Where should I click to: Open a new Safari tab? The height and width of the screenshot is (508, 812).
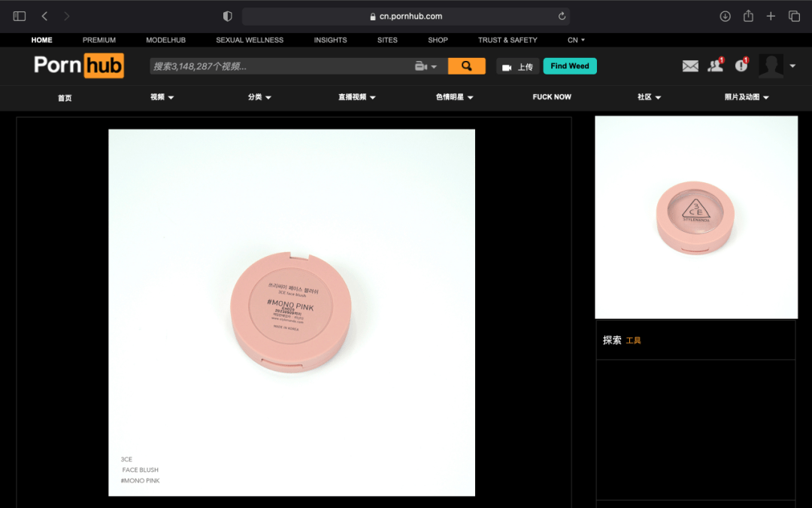point(771,16)
